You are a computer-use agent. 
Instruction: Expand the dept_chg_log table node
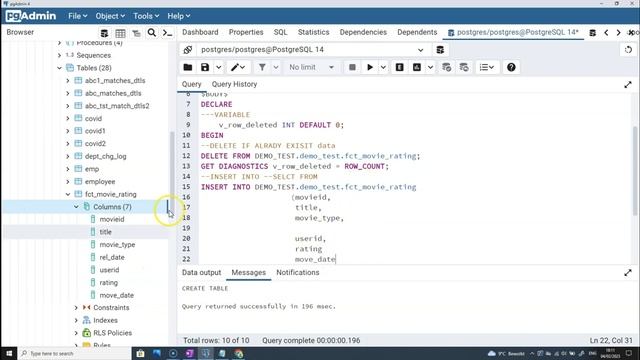(x=68, y=156)
